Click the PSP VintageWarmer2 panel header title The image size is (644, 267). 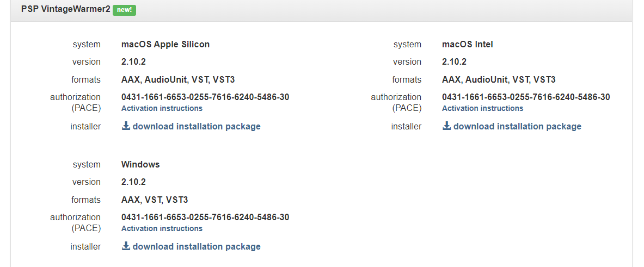pyautogui.click(x=65, y=10)
